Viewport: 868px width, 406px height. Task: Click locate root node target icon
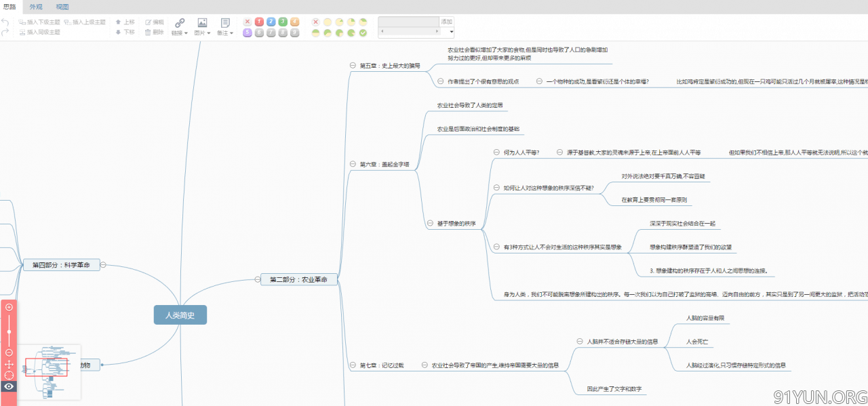point(9,375)
